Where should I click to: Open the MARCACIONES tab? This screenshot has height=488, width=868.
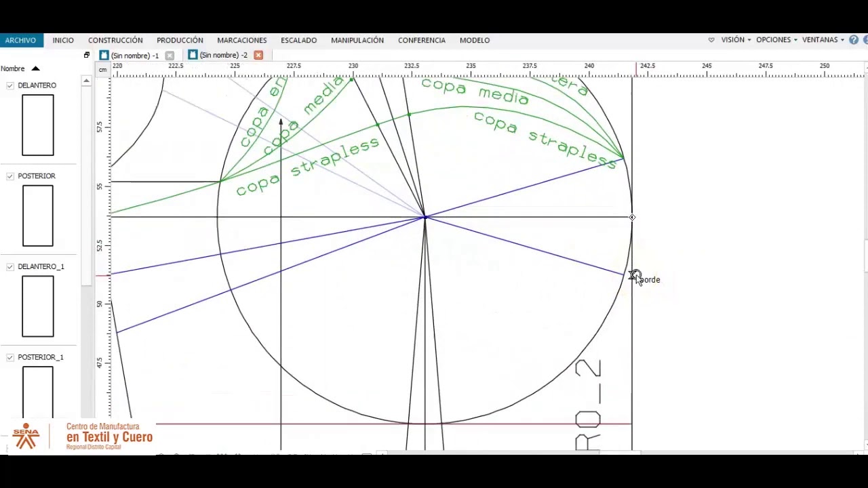point(242,40)
